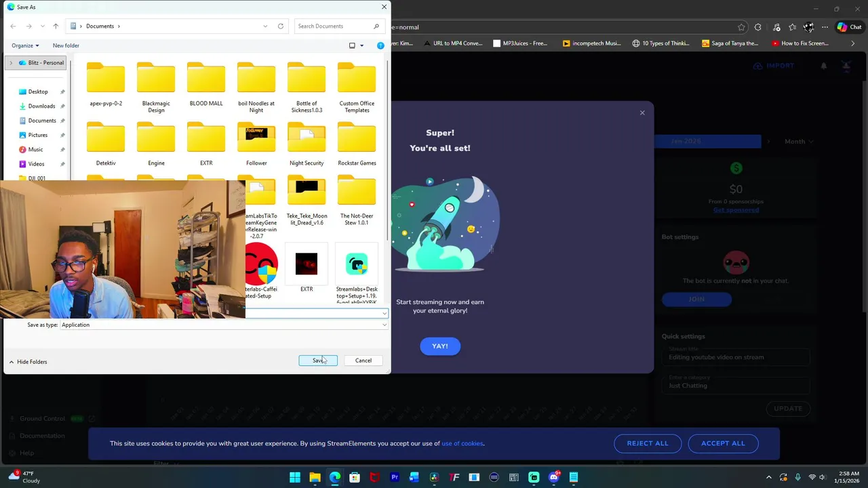The height and width of the screenshot is (488, 868).
Task: Open incompetech Music bookmark
Action: pos(591,43)
